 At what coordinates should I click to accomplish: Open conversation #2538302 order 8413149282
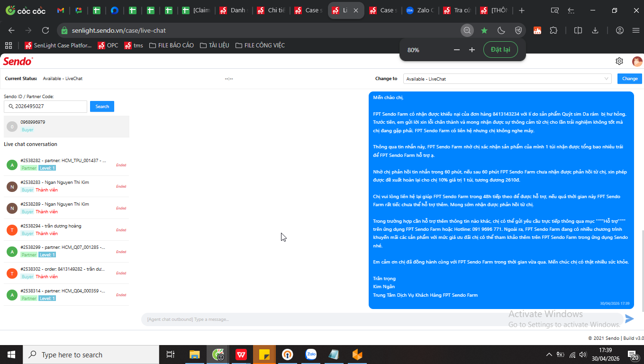click(66, 273)
